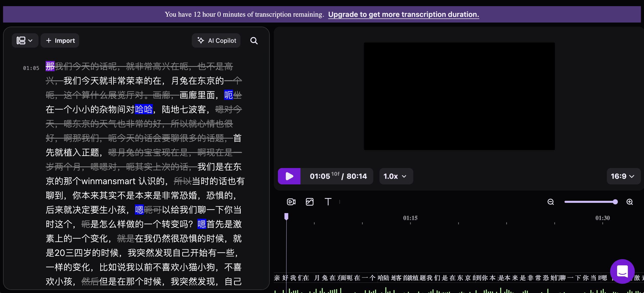Open the transcript search icon
This screenshot has width=644, height=293.
click(254, 41)
